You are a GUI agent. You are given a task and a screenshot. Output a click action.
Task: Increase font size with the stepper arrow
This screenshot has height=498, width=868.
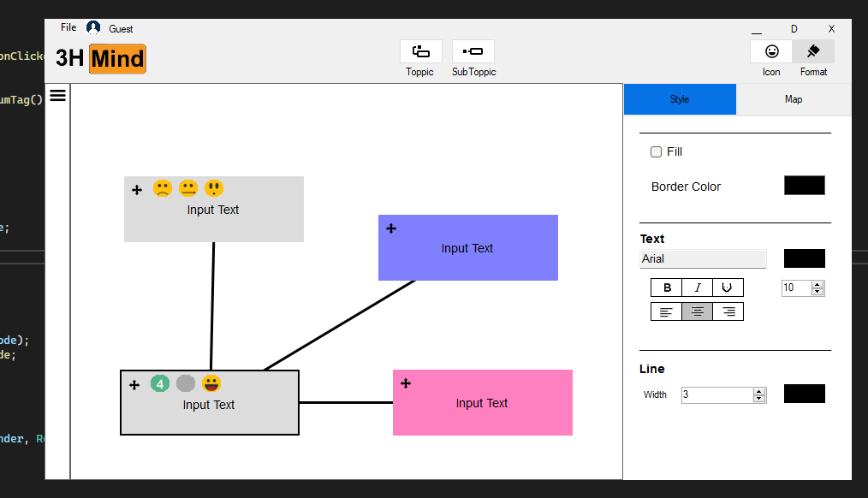817,284
